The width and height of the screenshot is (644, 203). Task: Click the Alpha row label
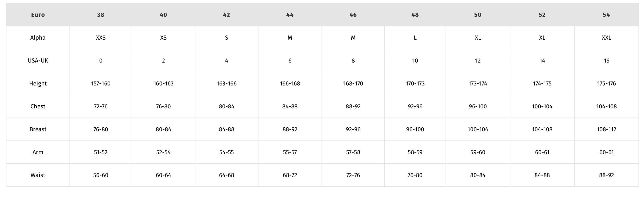click(x=38, y=38)
